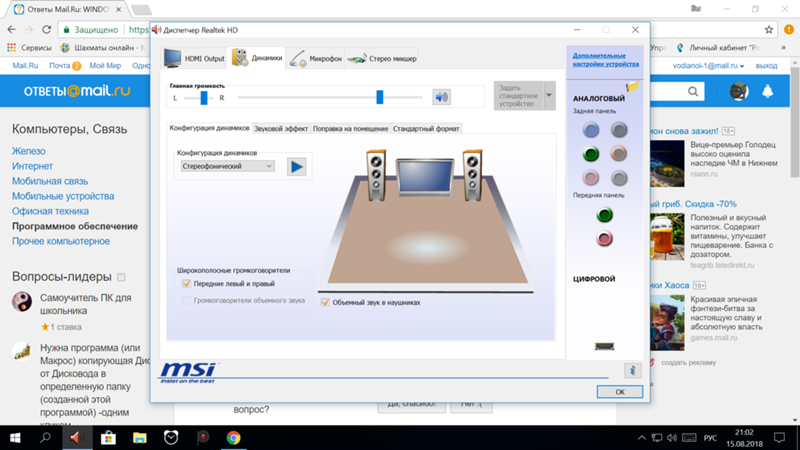Click the browser page vertical scrollbar
This screenshot has width=800, height=450.
(795, 122)
